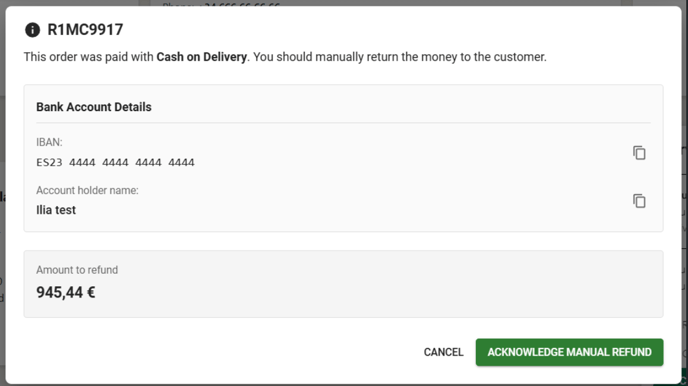Click the divider under Bank Account Details
The width and height of the screenshot is (688, 386).
[344, 123]
